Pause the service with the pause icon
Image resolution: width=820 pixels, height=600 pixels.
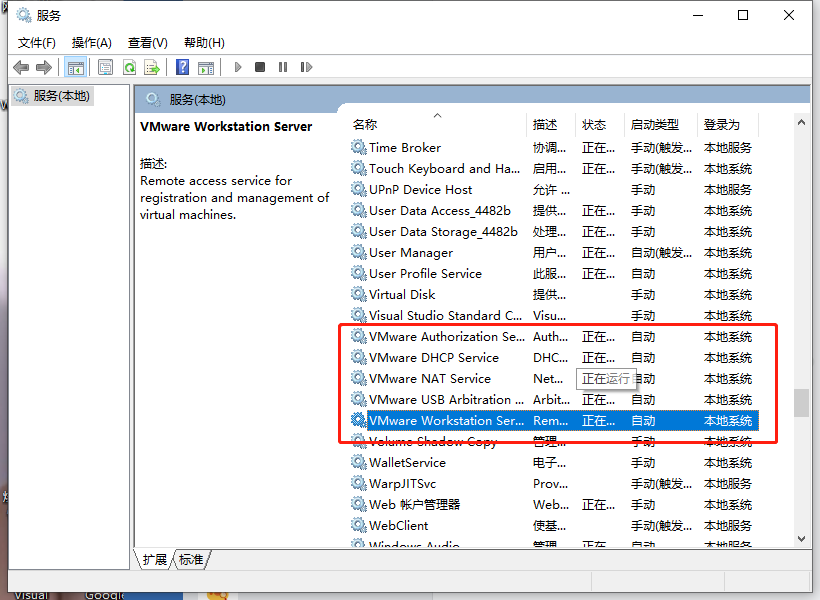click(283, 67)
